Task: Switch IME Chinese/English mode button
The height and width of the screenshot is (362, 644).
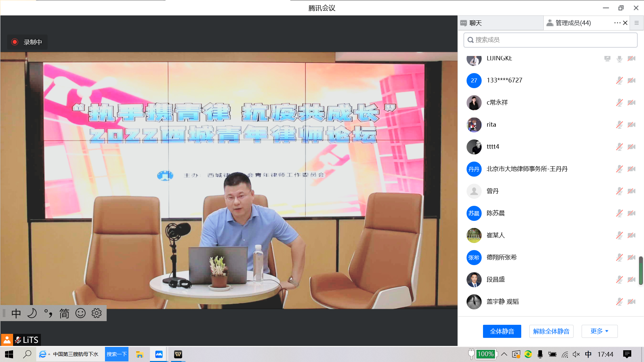Action: [16, 313]
